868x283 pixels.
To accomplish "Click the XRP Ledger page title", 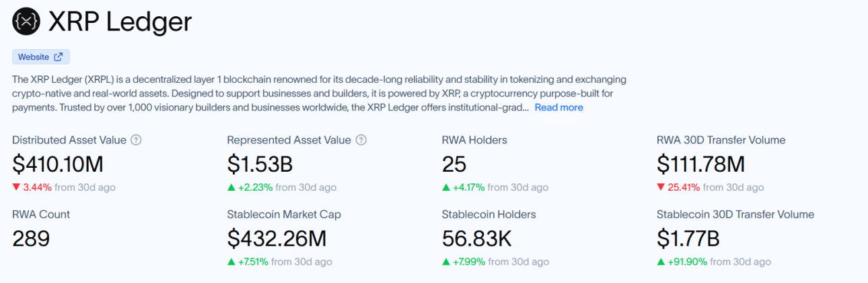I will pyautogui.click(x=120, y=22).
